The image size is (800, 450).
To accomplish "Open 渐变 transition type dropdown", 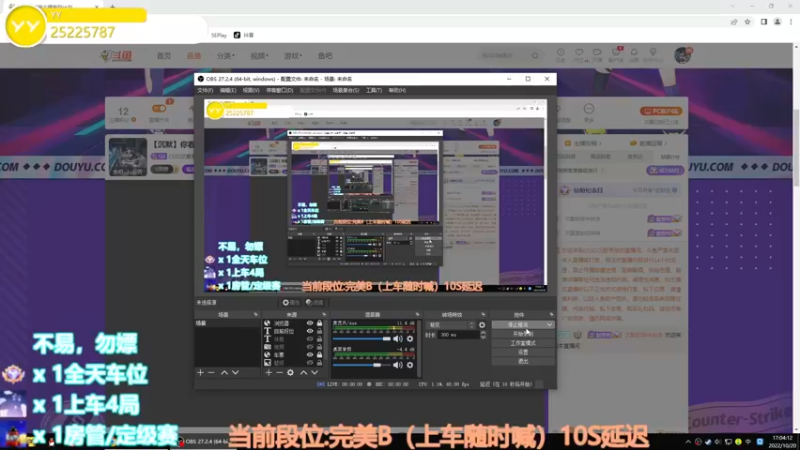I will click(451, 325).
